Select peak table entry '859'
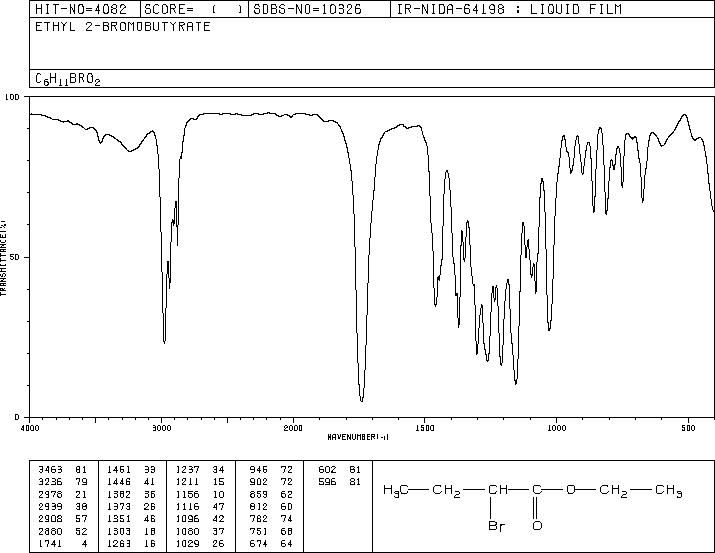 259,494
